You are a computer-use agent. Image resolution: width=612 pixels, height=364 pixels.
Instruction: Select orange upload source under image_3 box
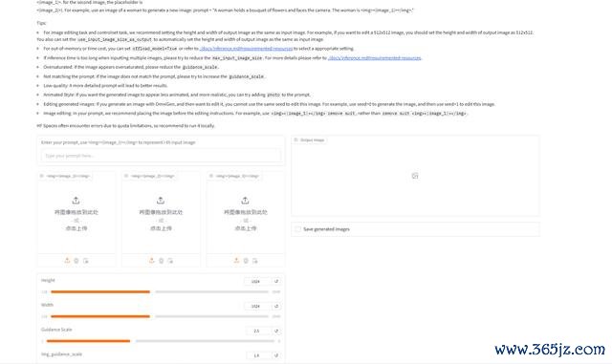coord(236,260)
